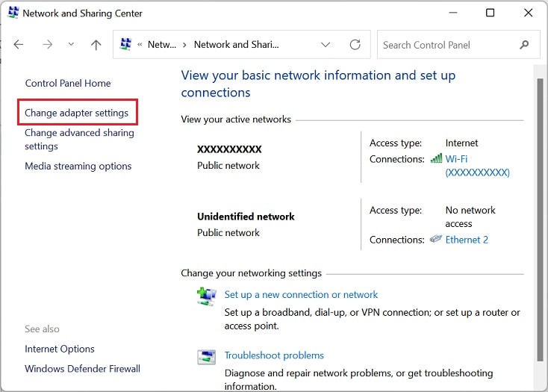Open recent locations dropdown chevron
548x392 pixels.
[x=71, y=44]
